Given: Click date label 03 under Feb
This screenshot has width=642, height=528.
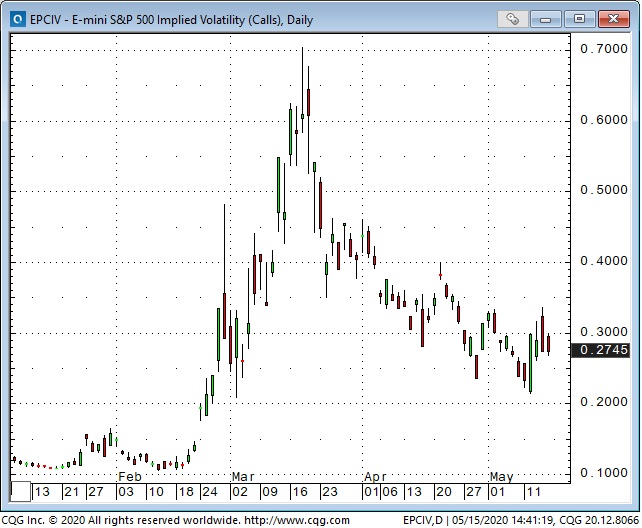Looking at the screenshot, I should [x=125, y=492].
